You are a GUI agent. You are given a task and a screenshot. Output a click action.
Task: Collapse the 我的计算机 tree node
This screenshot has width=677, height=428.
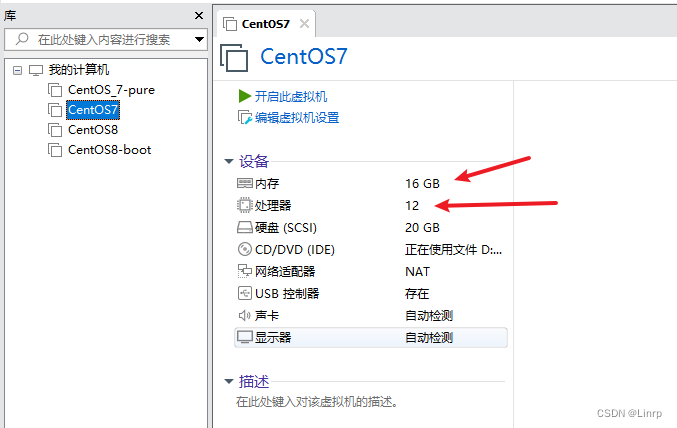point(17,70)
